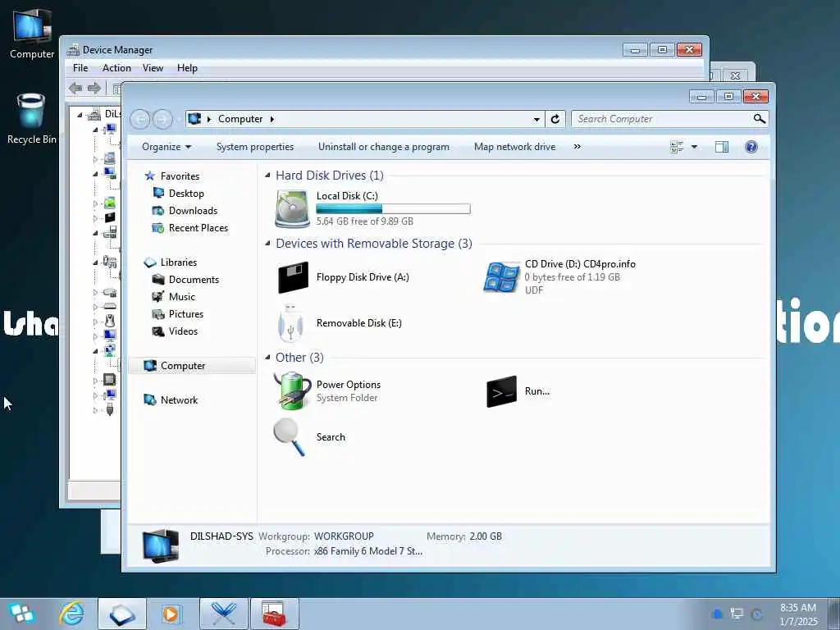Viewport: 840px width, 630px height.
Task: Open the Action menu in Device Manager
Action: click(116, 68)
